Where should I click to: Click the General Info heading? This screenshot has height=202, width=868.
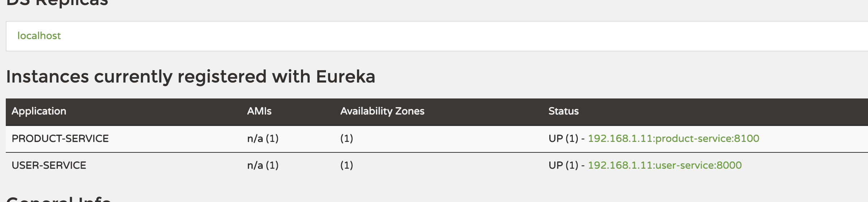[59, 199]
